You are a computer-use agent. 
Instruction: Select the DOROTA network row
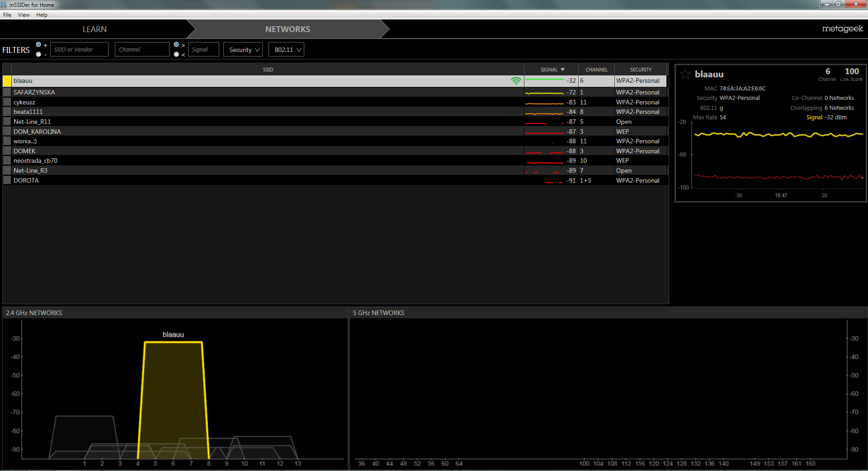335,180
